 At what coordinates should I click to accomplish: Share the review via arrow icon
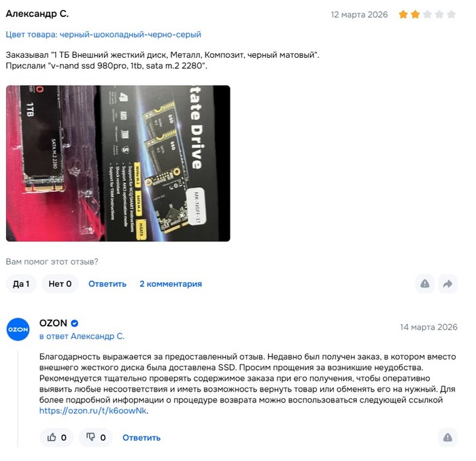(447, 284)
